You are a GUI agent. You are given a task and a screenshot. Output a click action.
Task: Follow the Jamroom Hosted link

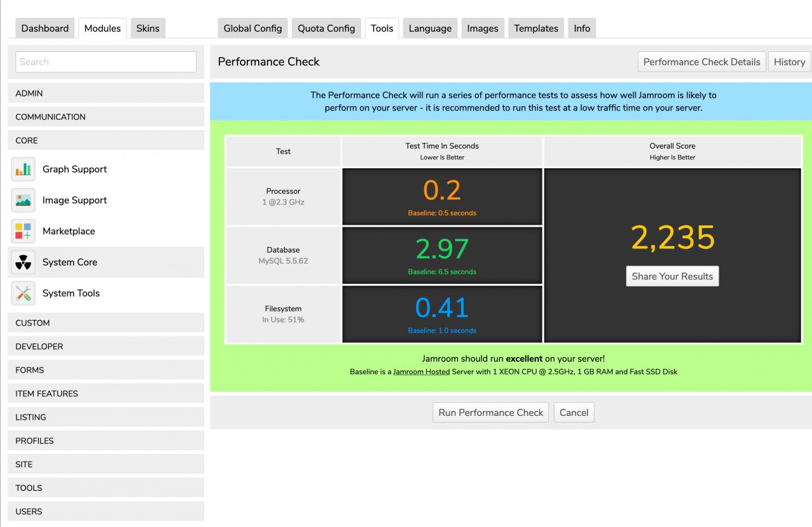pos(421,371)
